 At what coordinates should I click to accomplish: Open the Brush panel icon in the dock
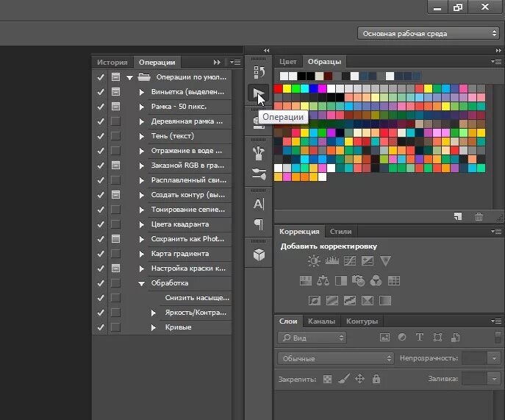(259, 174)
